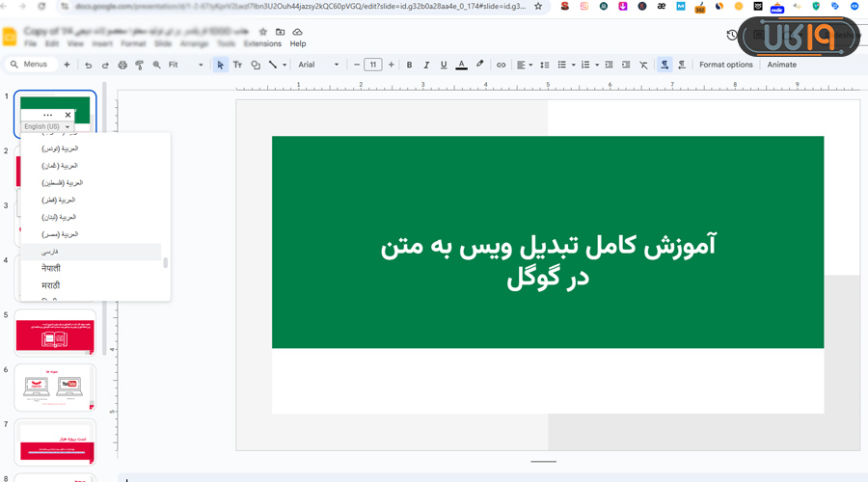Image resolution: width=868 pixels, height=482 pixels.
Task: Select the Zoom magnifier tool
Action: pyautogui.click(x=156, y=65)
